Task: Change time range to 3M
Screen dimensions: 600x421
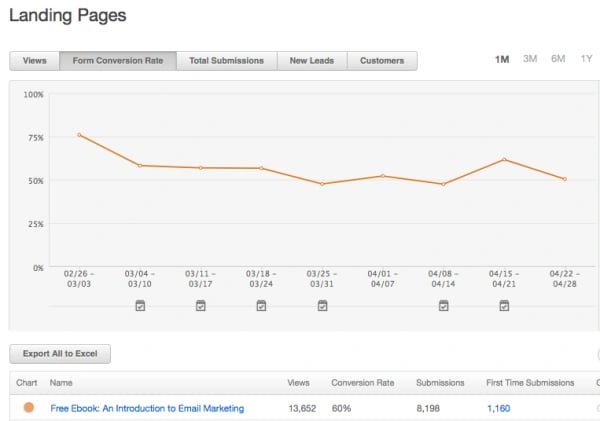Action: tap(530, 59)
